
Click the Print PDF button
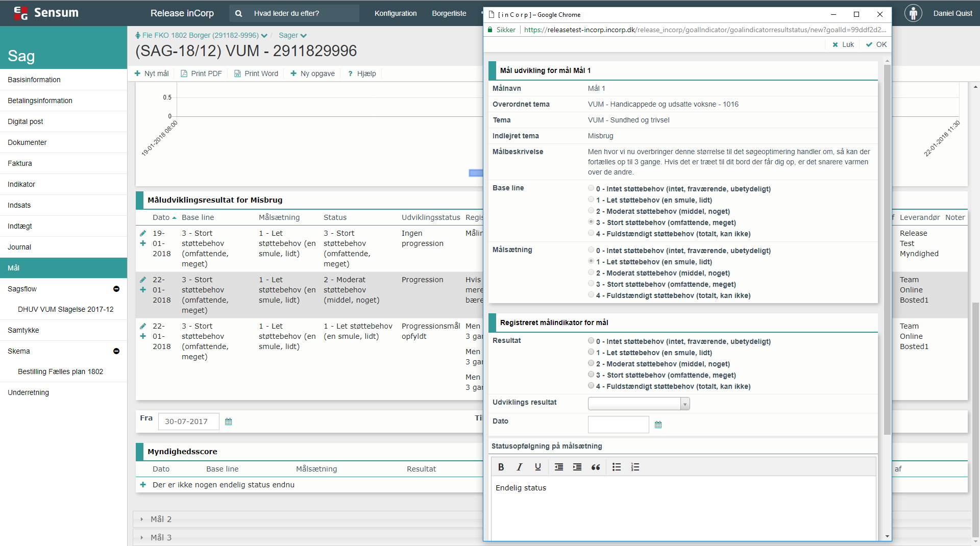tap(202, 73)
